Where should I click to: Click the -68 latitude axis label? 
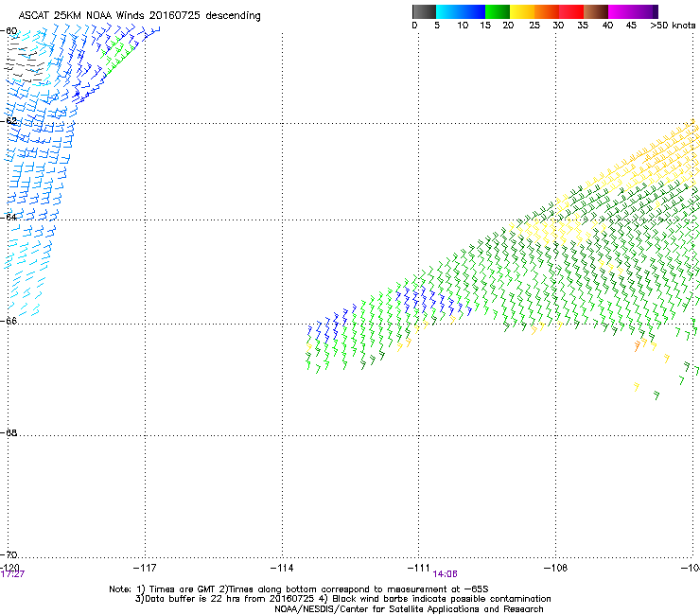coord(9,432)
